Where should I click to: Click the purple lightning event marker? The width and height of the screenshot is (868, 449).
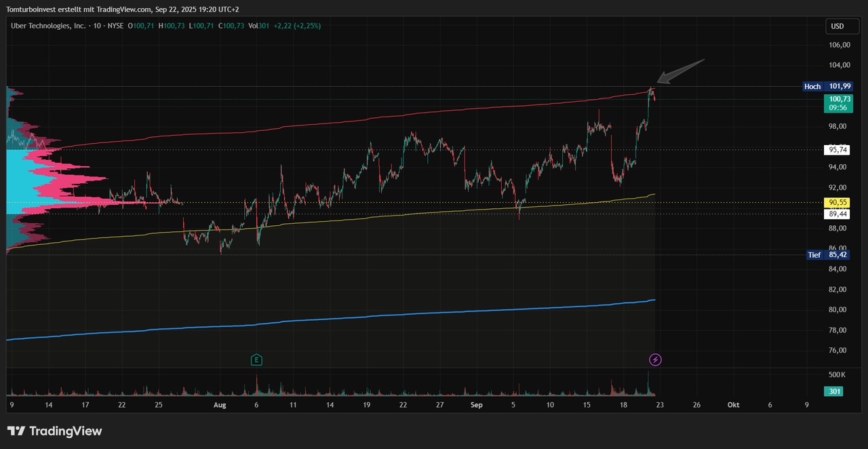tap(655, 359)
